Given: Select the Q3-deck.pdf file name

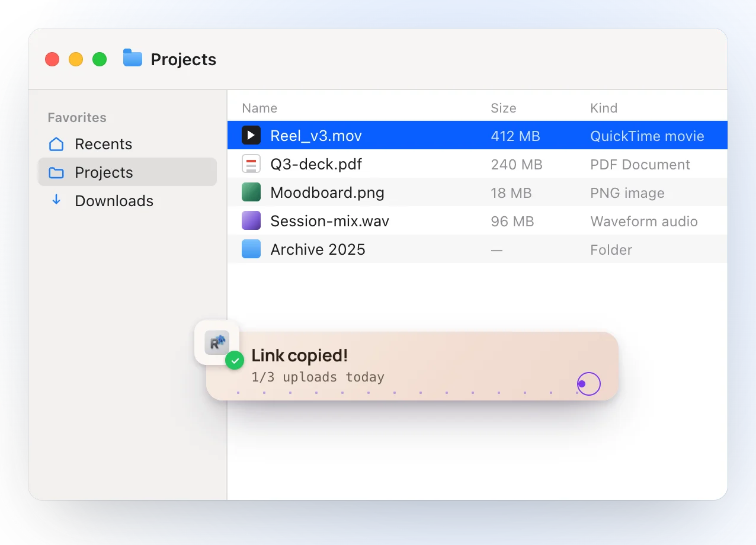Looking at the screenshot, I should click(x=316, y=165).
